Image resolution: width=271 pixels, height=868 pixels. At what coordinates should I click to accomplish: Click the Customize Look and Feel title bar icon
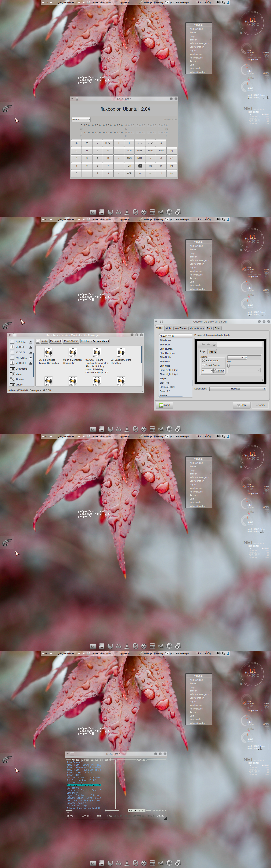tap(161, 321)
